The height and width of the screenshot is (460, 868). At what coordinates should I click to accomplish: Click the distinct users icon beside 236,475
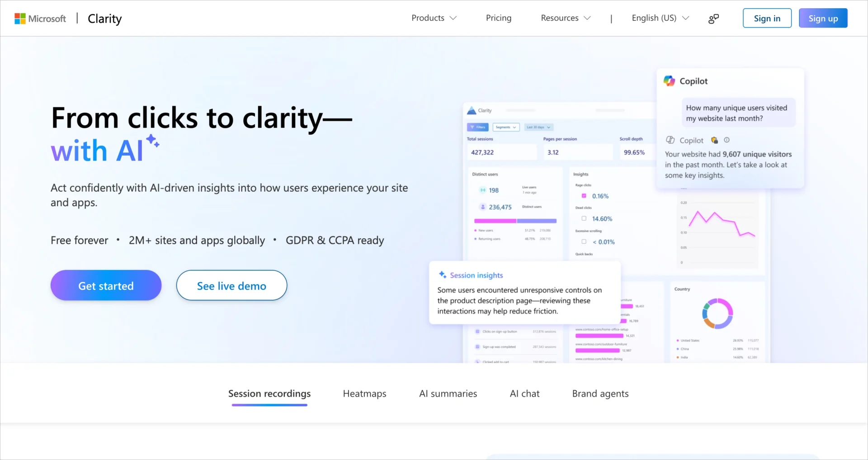coord(483,207)
